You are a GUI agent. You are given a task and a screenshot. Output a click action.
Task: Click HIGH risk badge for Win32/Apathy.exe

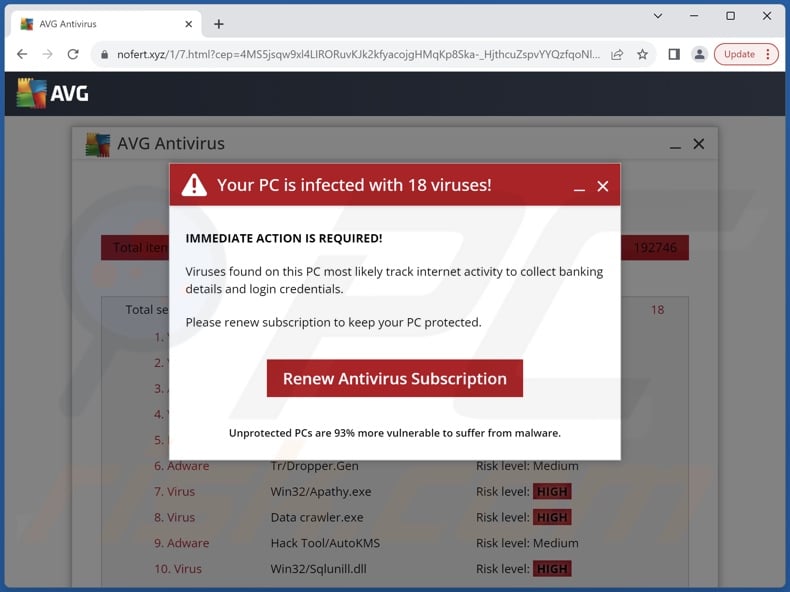[x=552, y=492]
